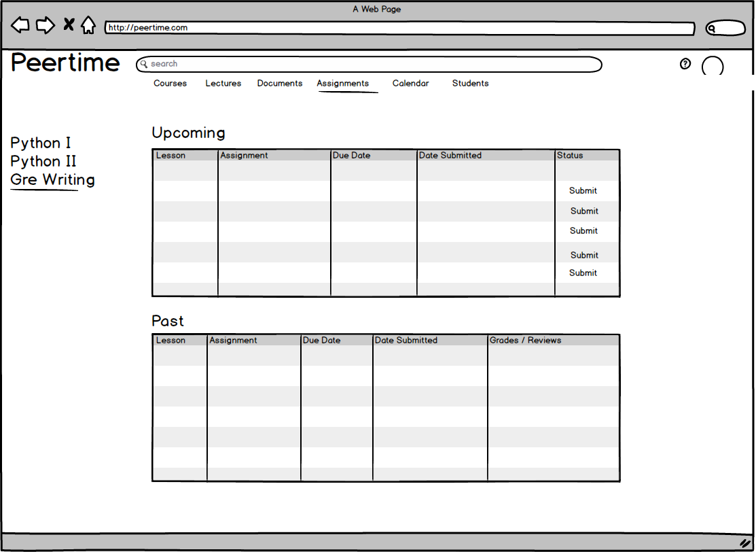
Task: Click the browser search magnifier box
Action: (725, 29)
